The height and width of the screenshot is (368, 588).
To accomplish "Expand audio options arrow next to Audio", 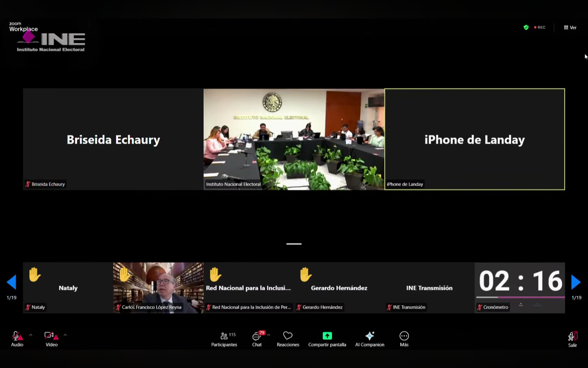I will click(31, 335).
